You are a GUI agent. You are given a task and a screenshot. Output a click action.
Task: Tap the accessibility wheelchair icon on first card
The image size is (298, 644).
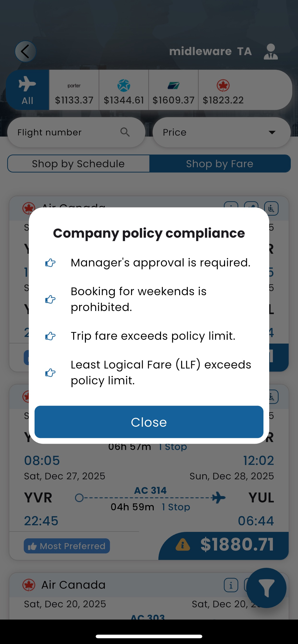pos(271,208)
